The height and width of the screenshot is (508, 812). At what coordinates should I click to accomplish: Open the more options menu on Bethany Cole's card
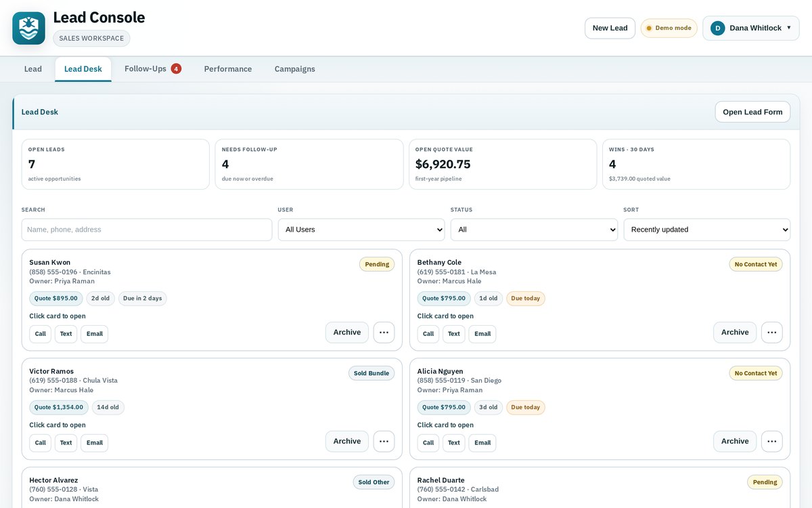coord(772,333)
